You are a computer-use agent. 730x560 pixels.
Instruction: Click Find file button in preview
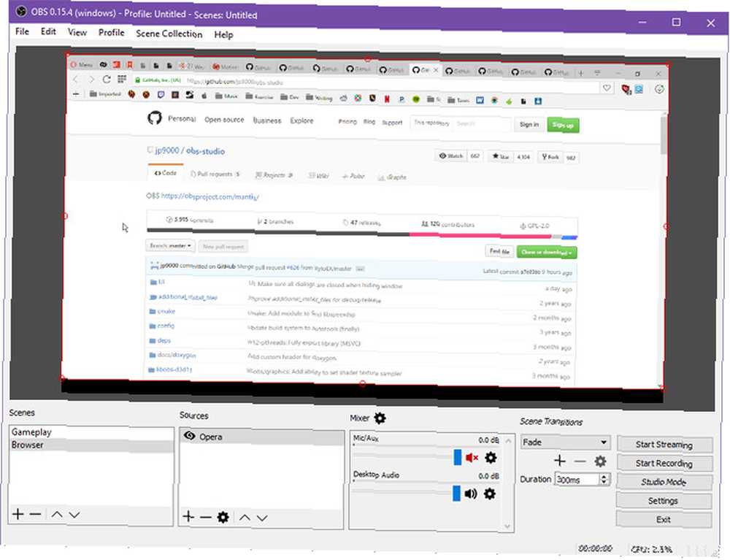[x=499, y=251]
